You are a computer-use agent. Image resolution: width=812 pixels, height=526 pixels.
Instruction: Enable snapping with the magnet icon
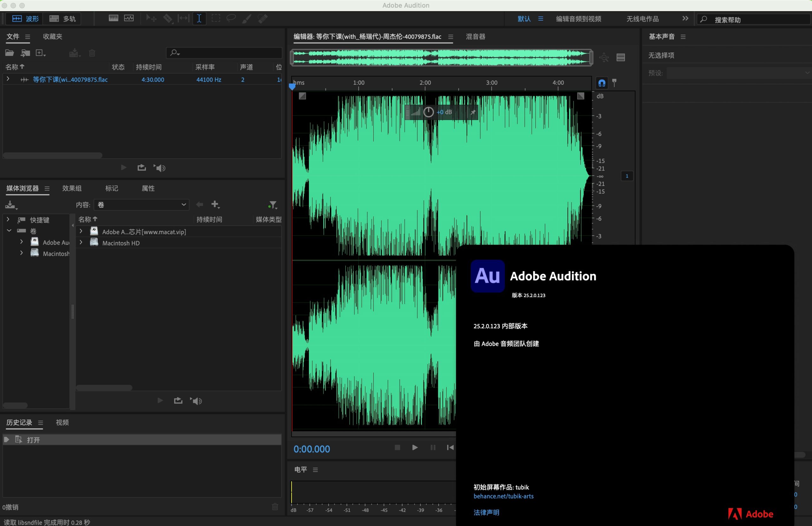(601, 83)
